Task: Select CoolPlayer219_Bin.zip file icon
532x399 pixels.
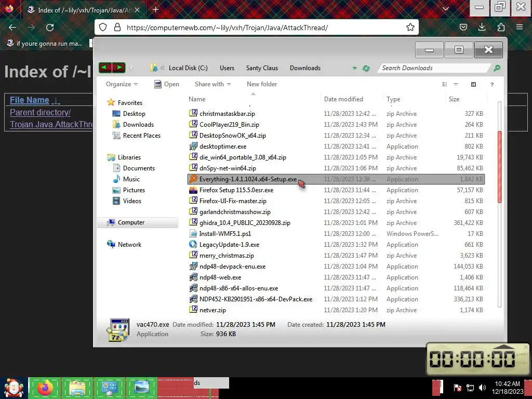Action: (x=193, y=124)
